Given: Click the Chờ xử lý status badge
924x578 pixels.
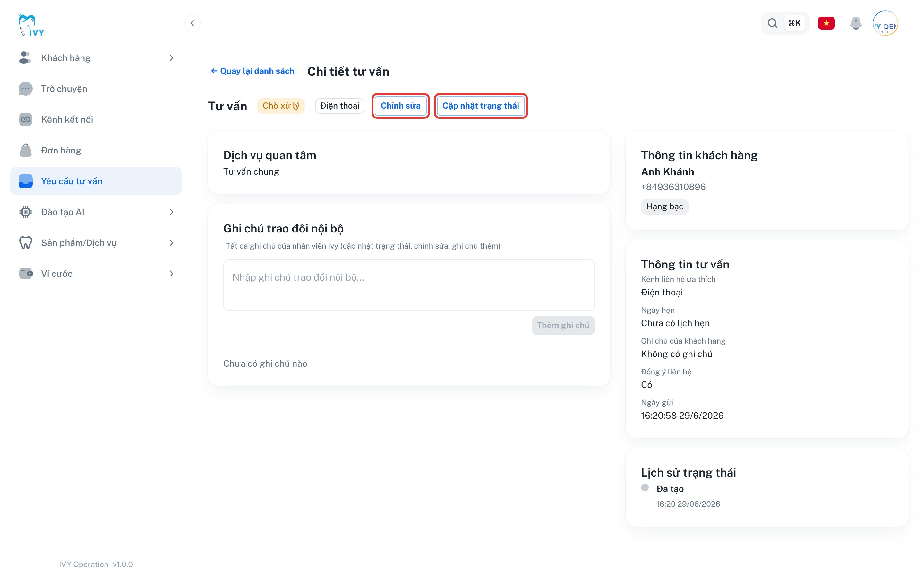Looking at the screenshot, I should point(281,106).
